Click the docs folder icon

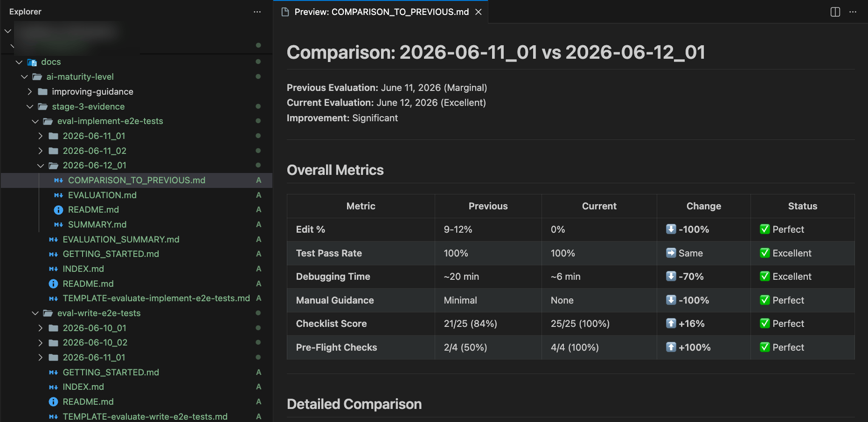click(x=32, y=62)
